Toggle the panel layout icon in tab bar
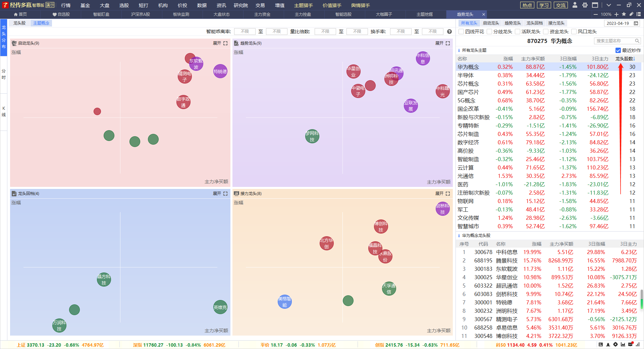 coord(639,14)
